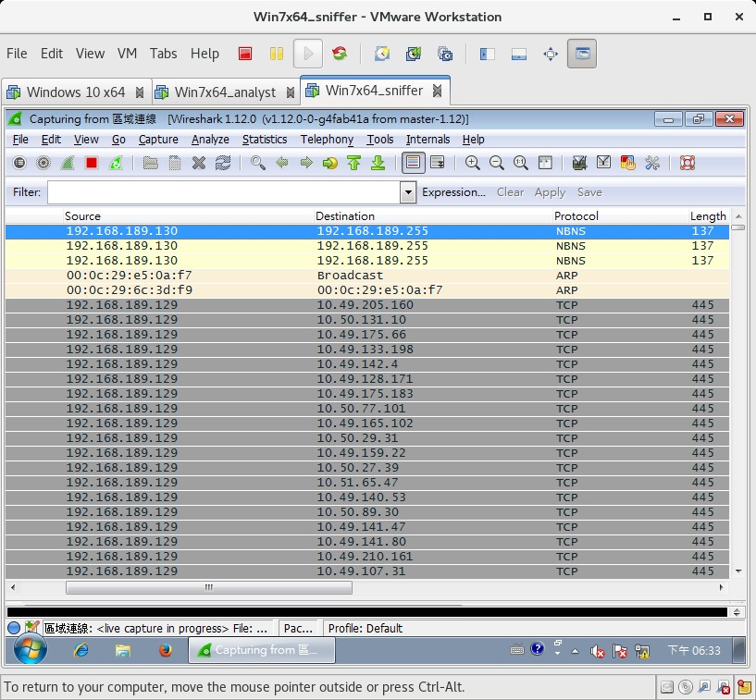Image resolution: width=756 pixels, height=700 pixels.
Task: Restart the live capture in Wireshark
Action: pos(116,163)
